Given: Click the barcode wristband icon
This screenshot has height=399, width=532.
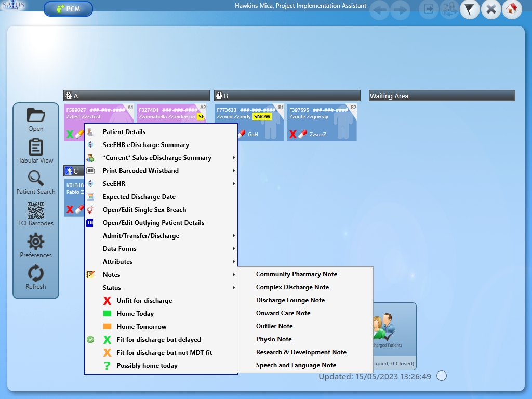Looking at the screenshot, I should (x=90, y=170).
